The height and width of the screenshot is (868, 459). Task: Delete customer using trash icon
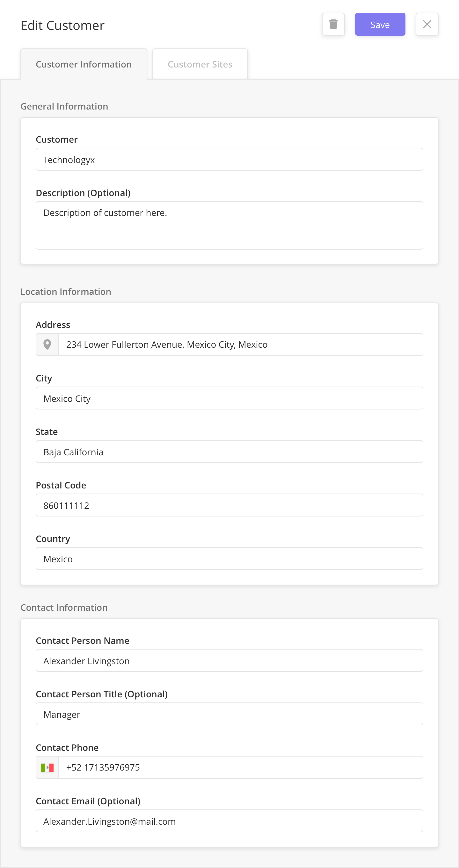(x=333, y=24)
